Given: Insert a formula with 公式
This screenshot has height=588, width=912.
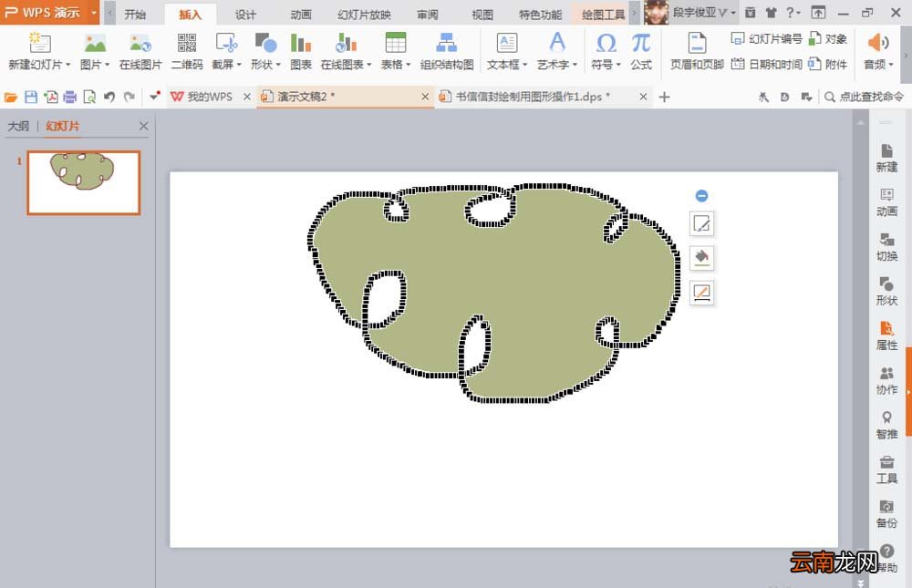Looking at the screenshot, I should (x=641, y=51).
